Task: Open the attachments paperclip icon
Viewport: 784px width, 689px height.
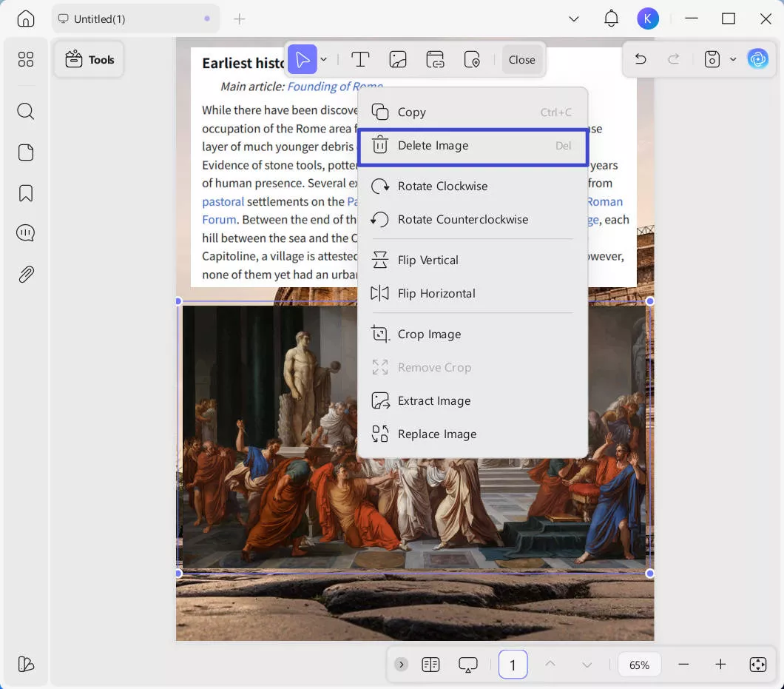Action: pos(25,275)
